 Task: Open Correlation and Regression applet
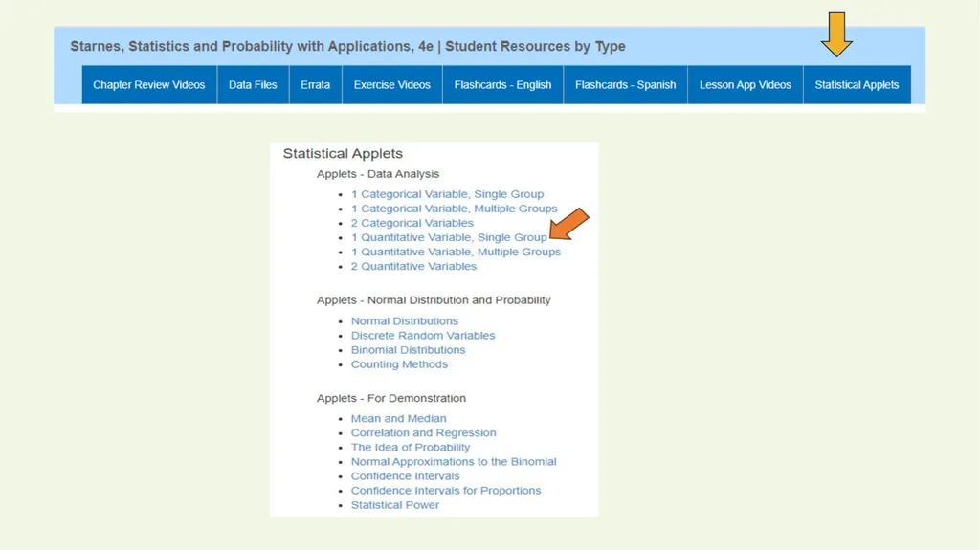click(423, 433)
